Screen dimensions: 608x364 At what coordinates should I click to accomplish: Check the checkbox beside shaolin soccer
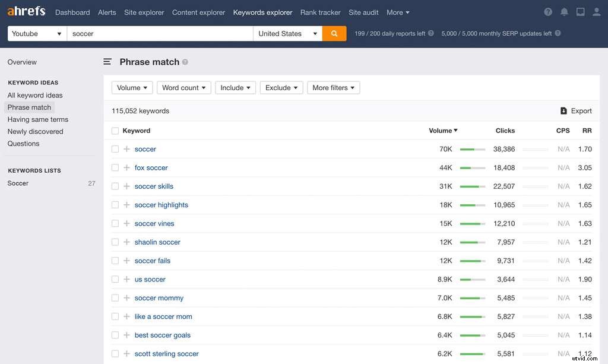pyautogui.click(x=115, y=242)
